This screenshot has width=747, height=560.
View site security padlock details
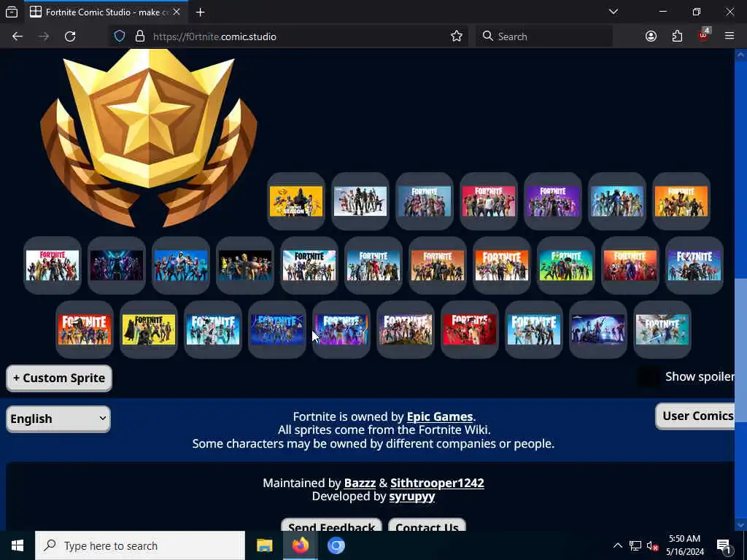(139, 36)
